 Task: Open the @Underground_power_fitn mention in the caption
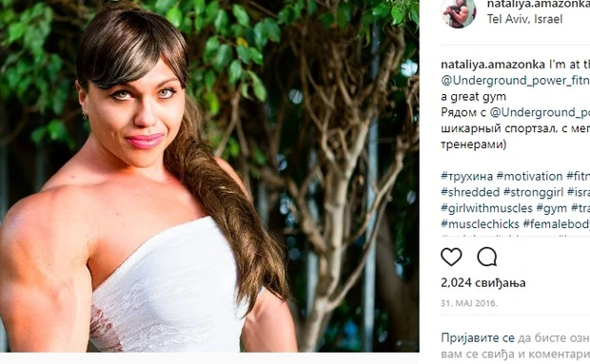point(516,81)
